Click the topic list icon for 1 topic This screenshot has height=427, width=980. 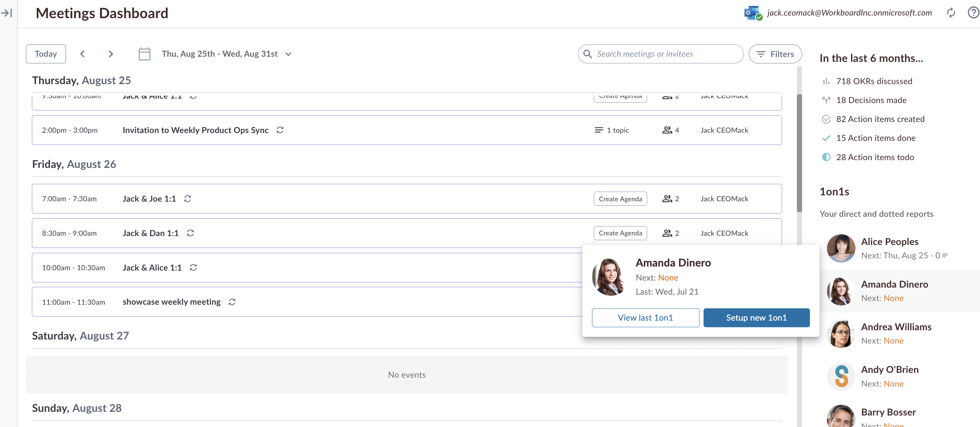point(599,130)
